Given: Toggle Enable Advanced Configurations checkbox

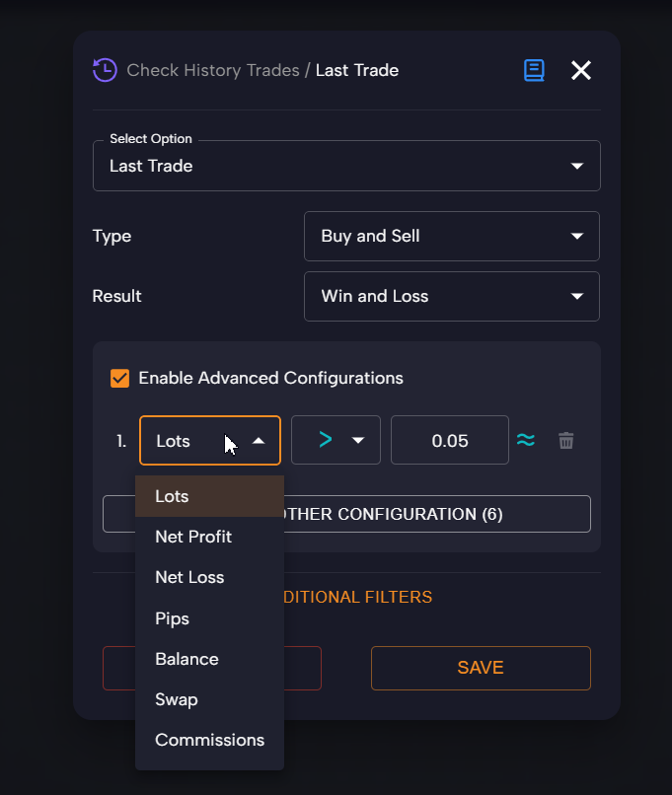Looking at the screenshot, I should click(x=120, y=378).
